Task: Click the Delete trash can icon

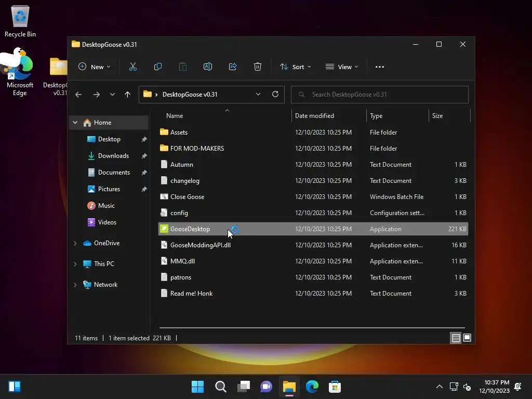Action: click(x=258, y=67)
